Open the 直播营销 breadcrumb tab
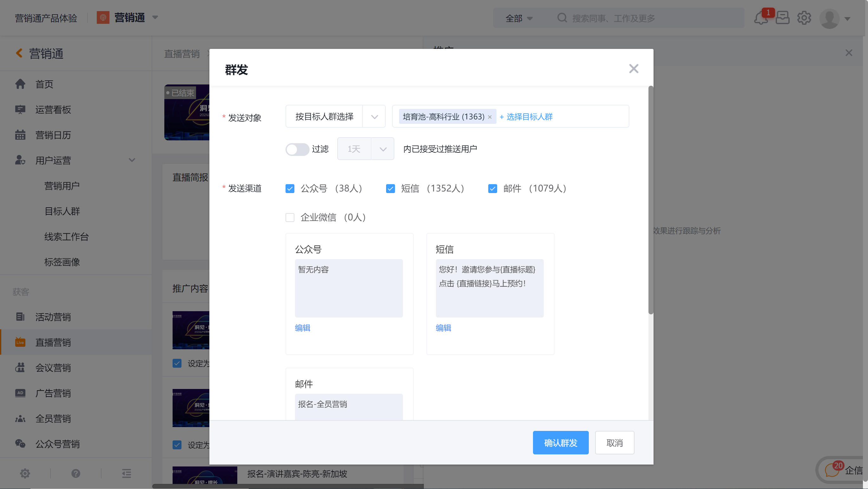The image size is (868, 489). (182, 54)
